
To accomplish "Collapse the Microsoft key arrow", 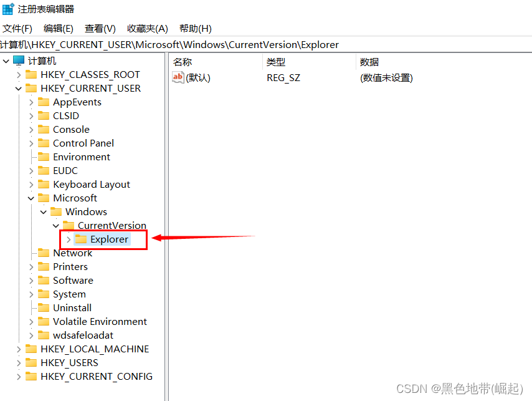I will pos(31,198).
